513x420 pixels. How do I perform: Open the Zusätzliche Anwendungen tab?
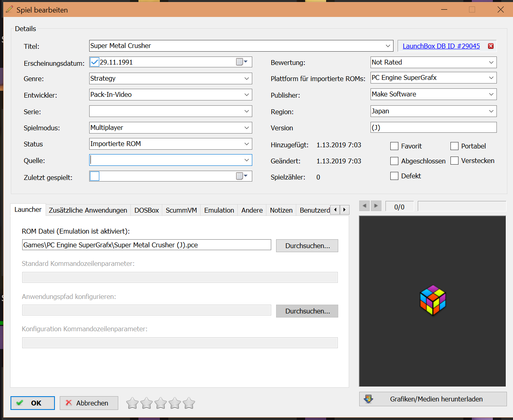pyautogui.click(x=88, y=210)
